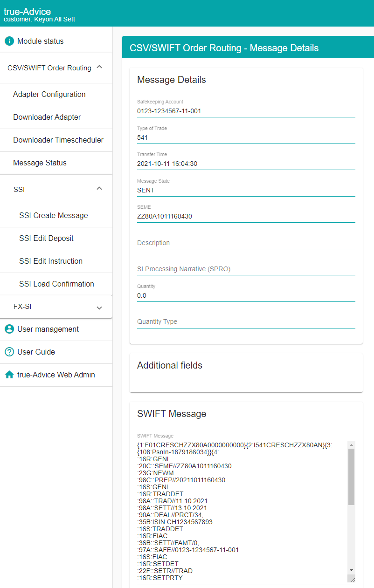Viewport: 374px width, 588px height.
Task: Click the SWIFT Message scrollbar down arrow
Action: click(352, 570)
